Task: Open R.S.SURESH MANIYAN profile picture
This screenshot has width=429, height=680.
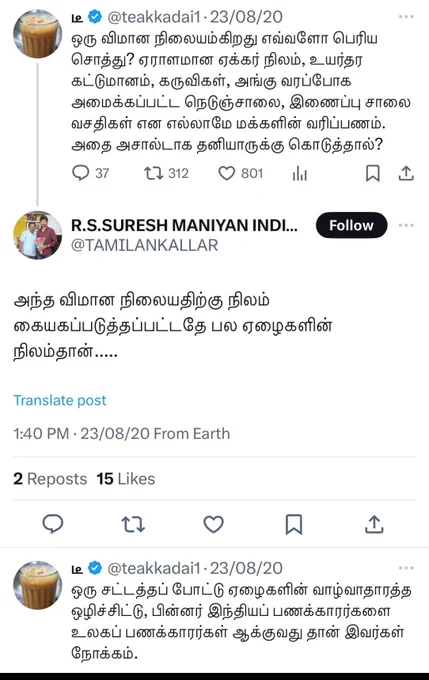Action: (x=37, y=235)
